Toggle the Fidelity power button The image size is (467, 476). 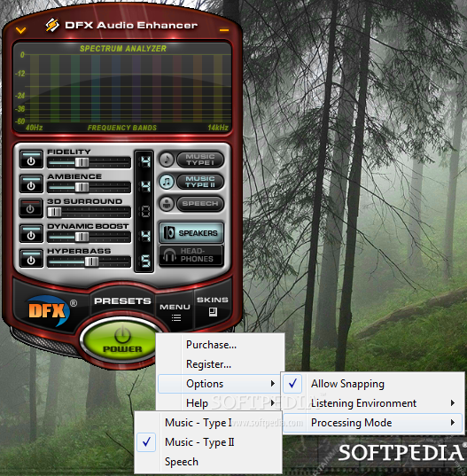click(31, 160)
